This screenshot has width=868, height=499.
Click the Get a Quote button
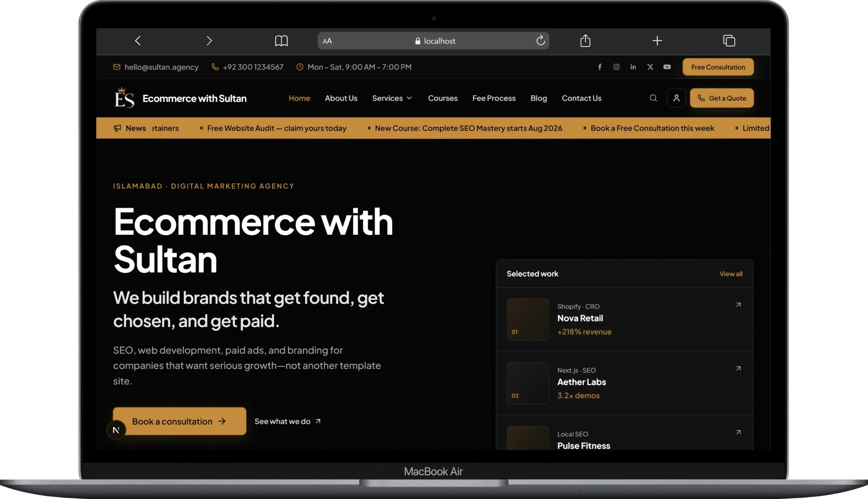(722, 98)
